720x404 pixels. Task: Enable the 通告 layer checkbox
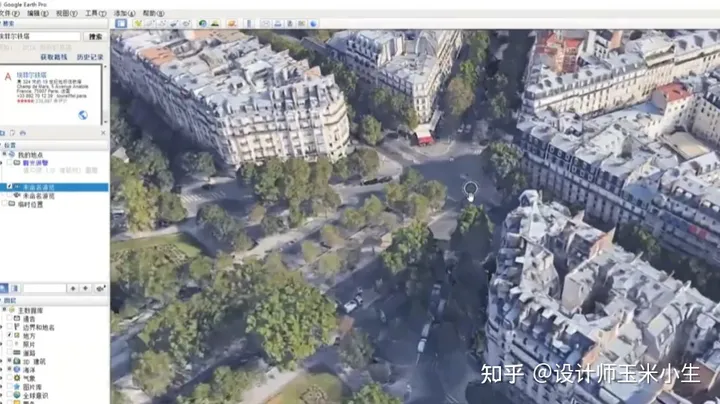(x=9, y=319)
